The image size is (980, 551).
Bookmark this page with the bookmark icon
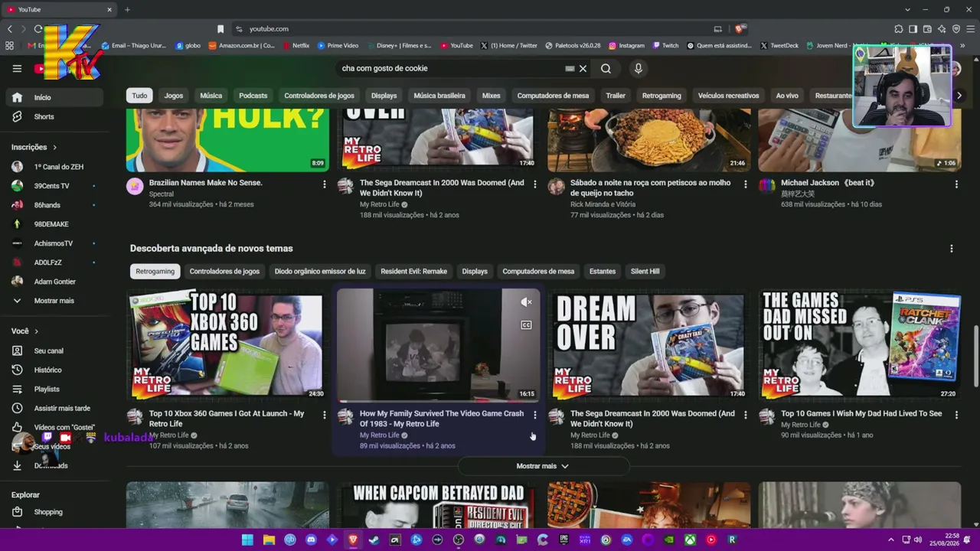tap(220, 29)
